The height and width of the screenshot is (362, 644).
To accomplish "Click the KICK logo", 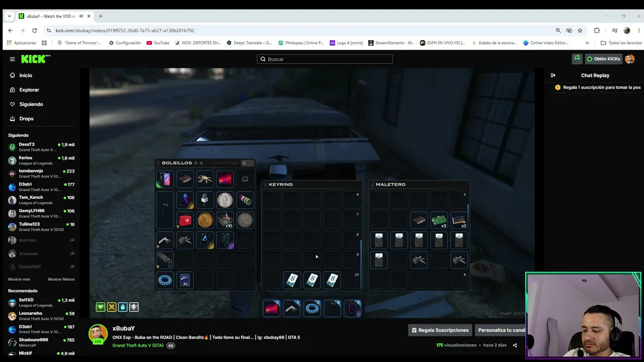I will coord(36,59).
